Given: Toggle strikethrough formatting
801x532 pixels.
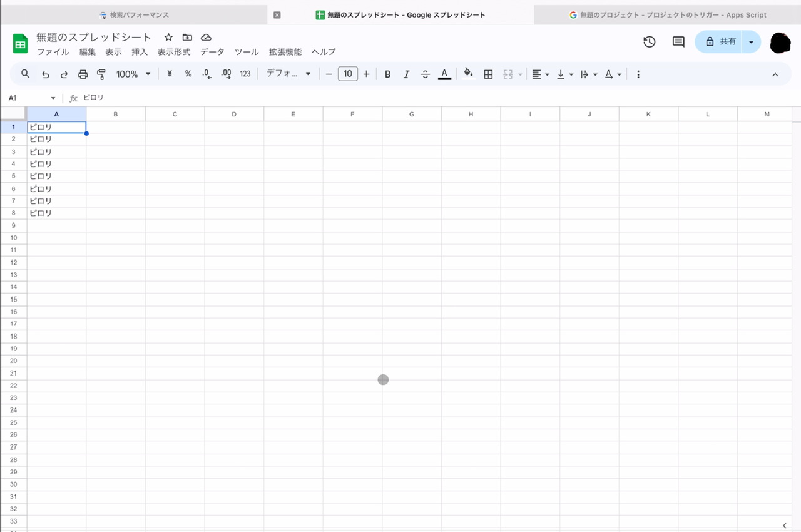Looking at the screenshot, I should click(x=426, y=74).
